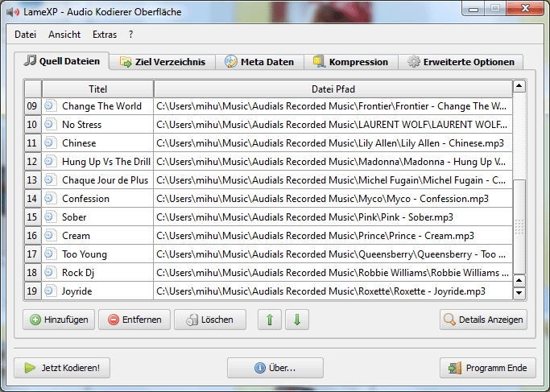550x392 pixels.
Task: Click the file icon beside Rock Dj
Action: pos(51,272)
